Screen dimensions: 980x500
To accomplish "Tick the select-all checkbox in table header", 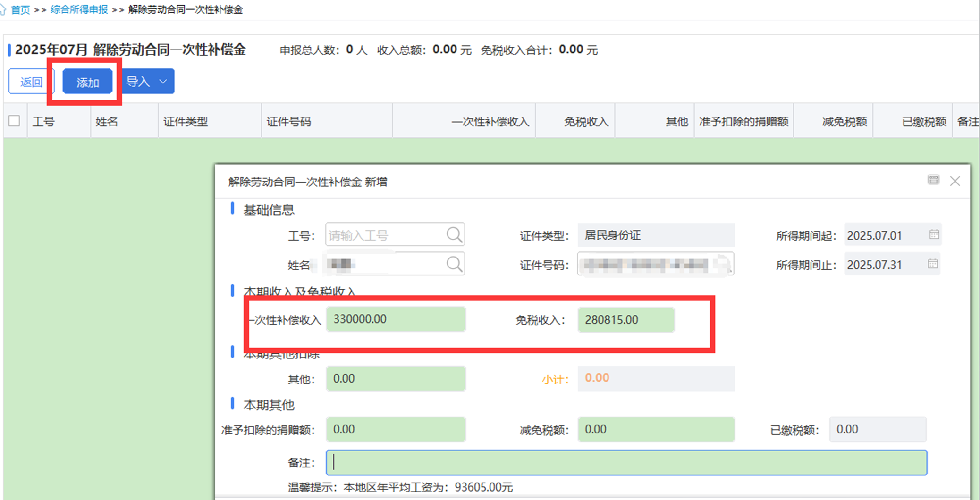I will 14,121.
